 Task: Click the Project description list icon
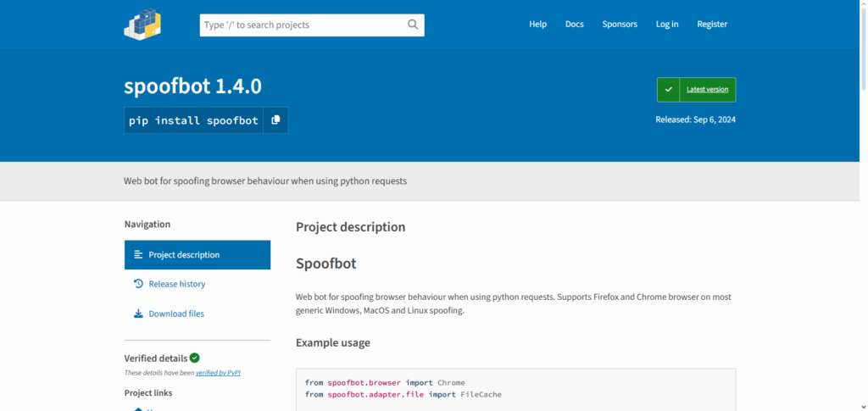pos(138,254)
